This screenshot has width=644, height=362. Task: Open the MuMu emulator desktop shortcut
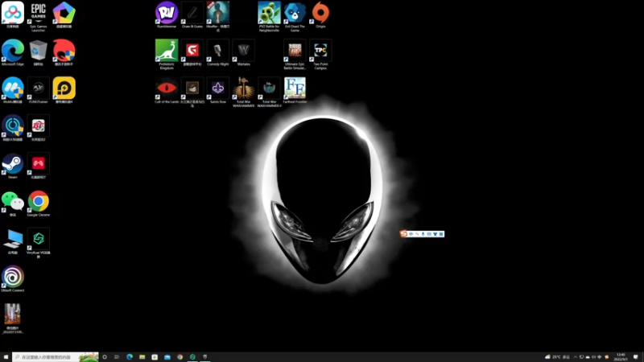[13, 90]
